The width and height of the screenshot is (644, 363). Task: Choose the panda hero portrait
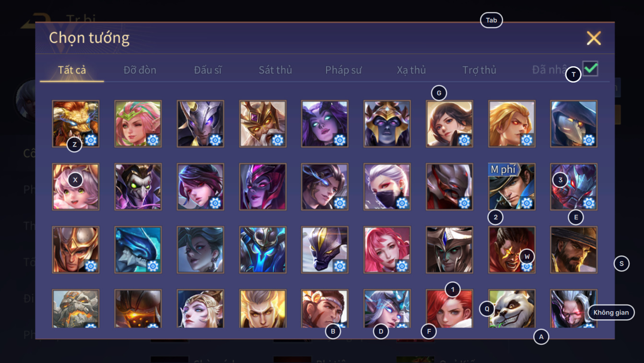(512, 309)
